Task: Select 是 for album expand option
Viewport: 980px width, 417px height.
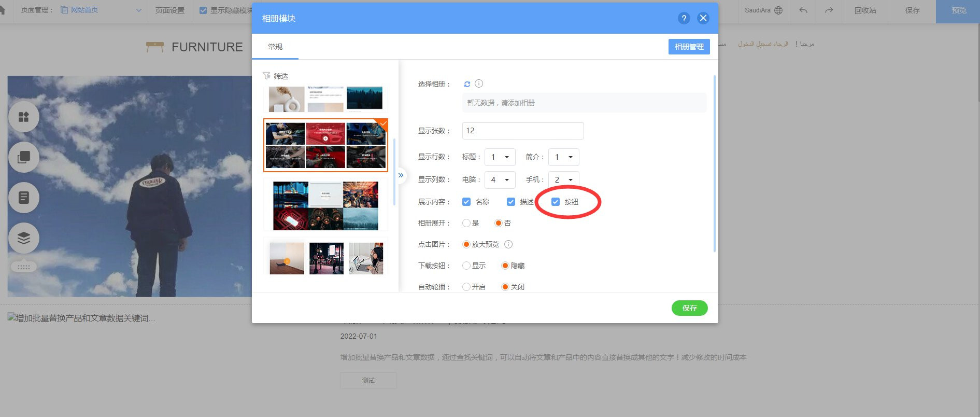Action: coord(466,223)
